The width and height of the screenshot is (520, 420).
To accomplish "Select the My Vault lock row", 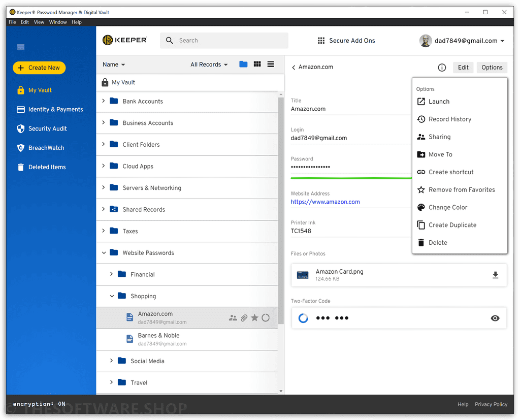I will 190,82.
